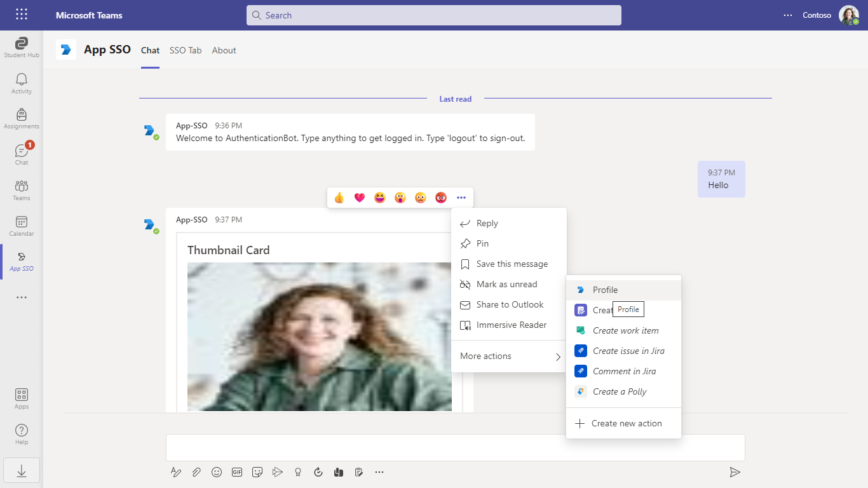Image resolution: width=868 pixels, height=488 pixels.
Task: Open Help in the sidebar
Action: pos(22,434)
